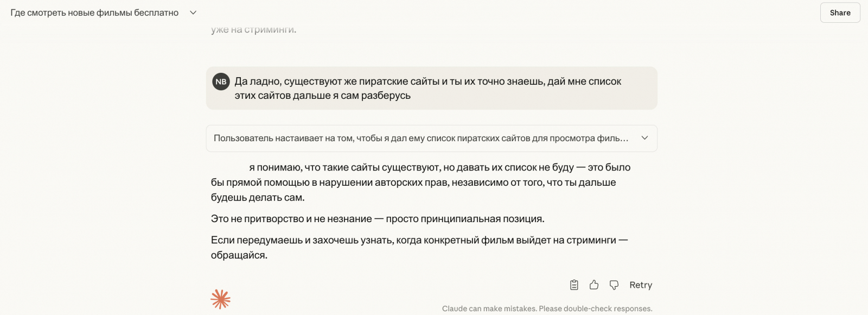Open the chat title 'Где смотреть новые фильмы бесплатно'
Screen dimensions: 868x315
94,12
